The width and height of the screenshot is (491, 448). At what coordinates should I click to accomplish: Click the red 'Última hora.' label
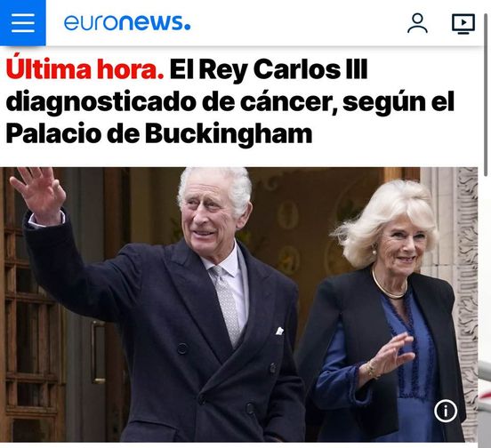click(85, 69)
